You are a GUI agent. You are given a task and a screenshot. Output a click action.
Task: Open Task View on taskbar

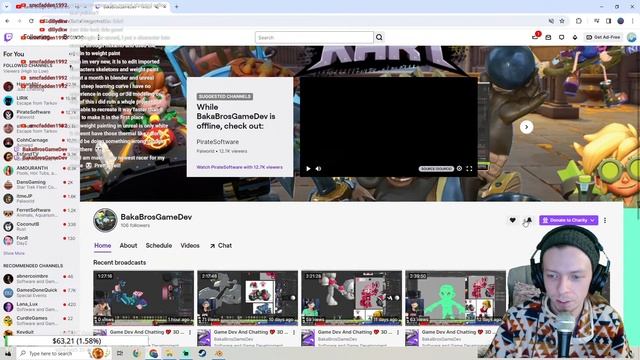click(120, 353)
